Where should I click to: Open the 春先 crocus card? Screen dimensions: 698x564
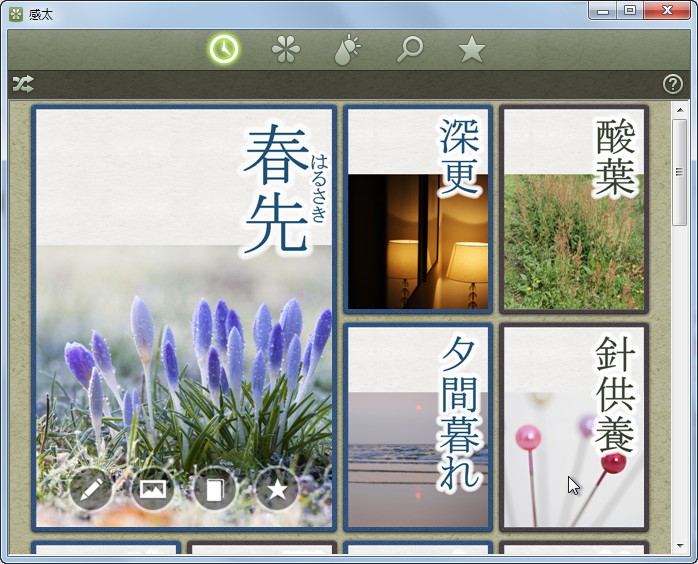click(184, 318)
